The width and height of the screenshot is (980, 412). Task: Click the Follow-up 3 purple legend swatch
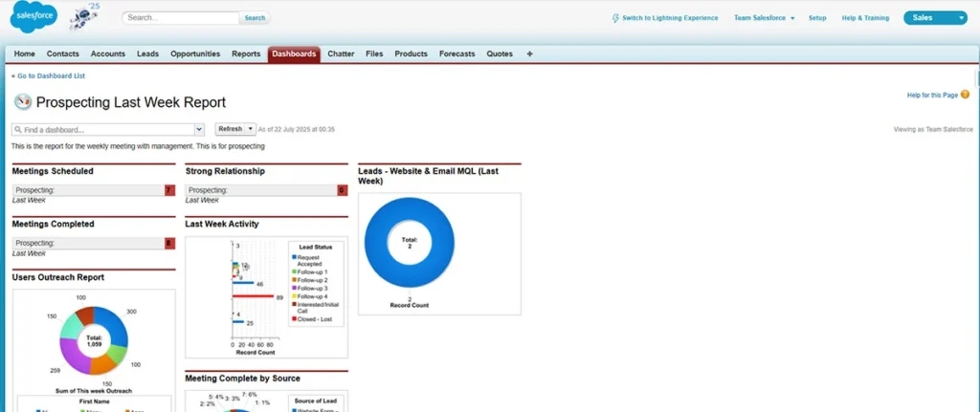[x=295, y=289]
